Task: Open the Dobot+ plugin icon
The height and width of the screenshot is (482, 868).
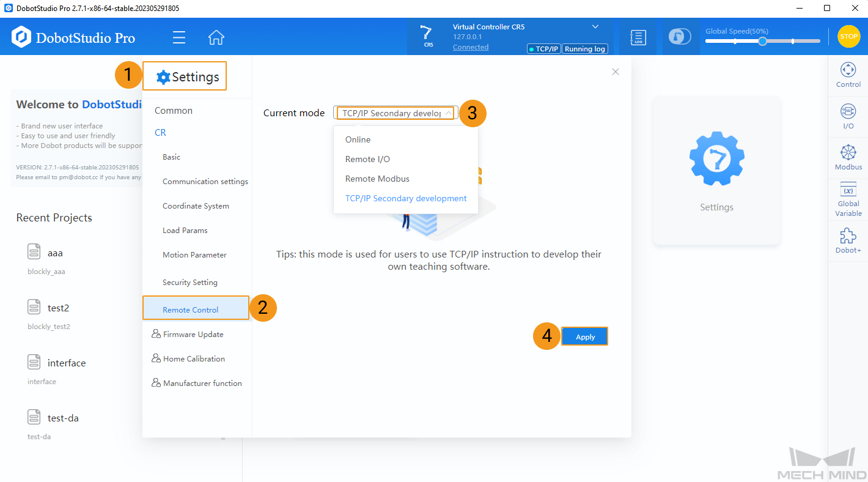Action: [x=848, y=240]
